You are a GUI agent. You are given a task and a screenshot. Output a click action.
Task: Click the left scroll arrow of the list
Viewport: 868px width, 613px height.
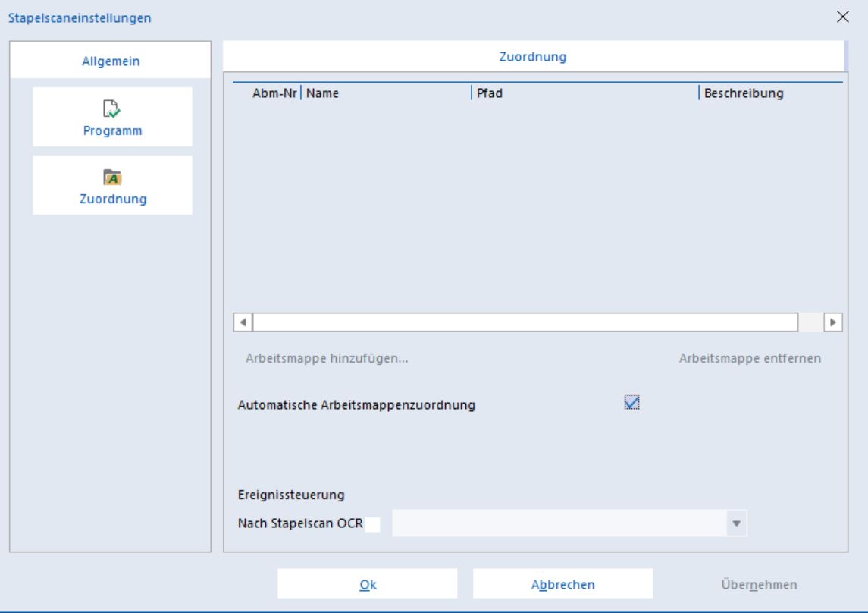[243, 322]
